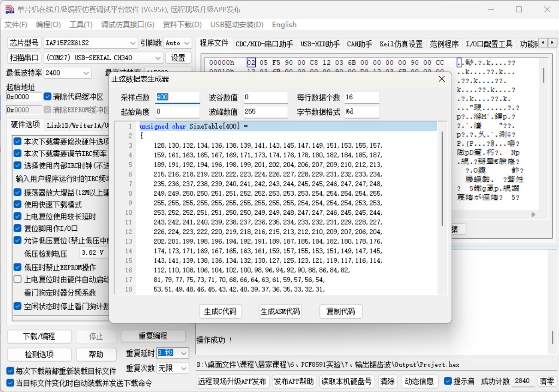Expand the 重复延时 3秒 dropdown
The image size is (559, 392).
click(184, 353)
